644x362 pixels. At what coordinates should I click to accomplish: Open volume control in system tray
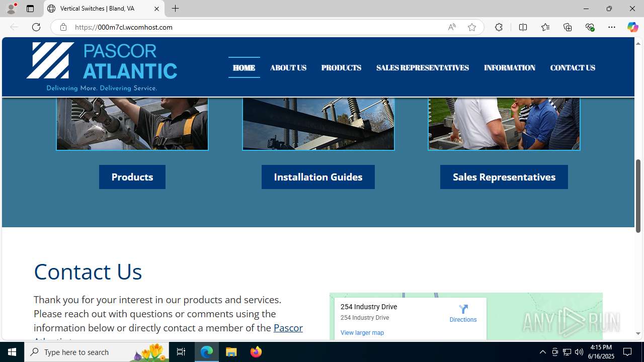(x=579, y=352)
